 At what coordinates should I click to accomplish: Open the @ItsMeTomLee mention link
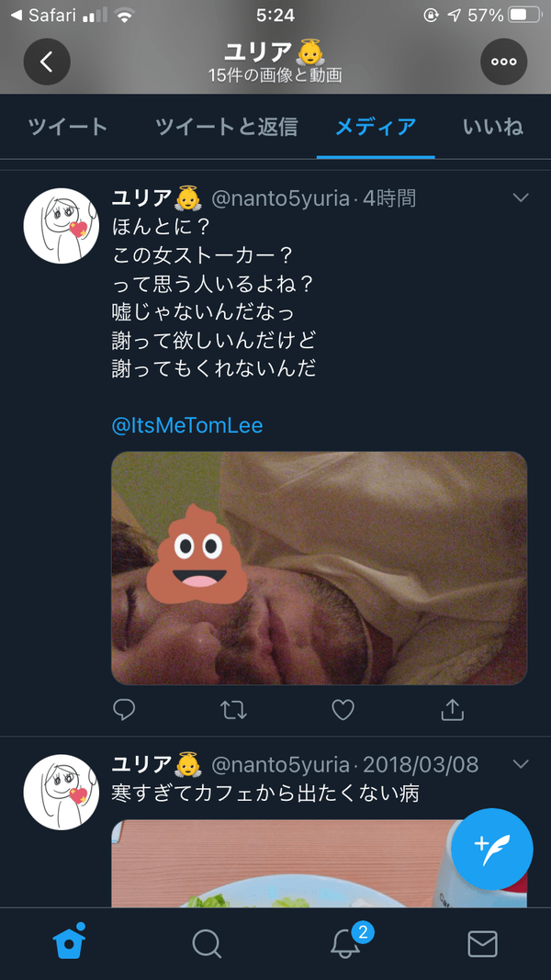pos(187,425)
